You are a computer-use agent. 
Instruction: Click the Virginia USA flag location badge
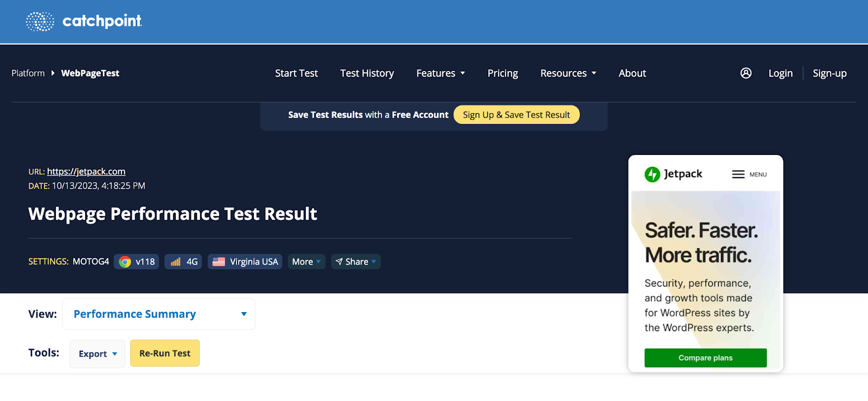click(245, 262)
